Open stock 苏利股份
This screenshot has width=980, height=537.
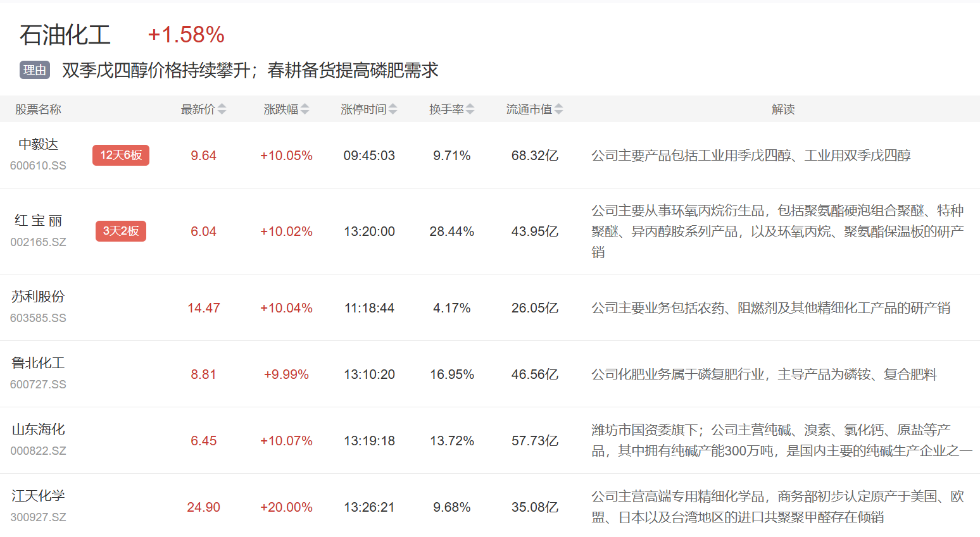pyautogui.click(x=38, y=297)
